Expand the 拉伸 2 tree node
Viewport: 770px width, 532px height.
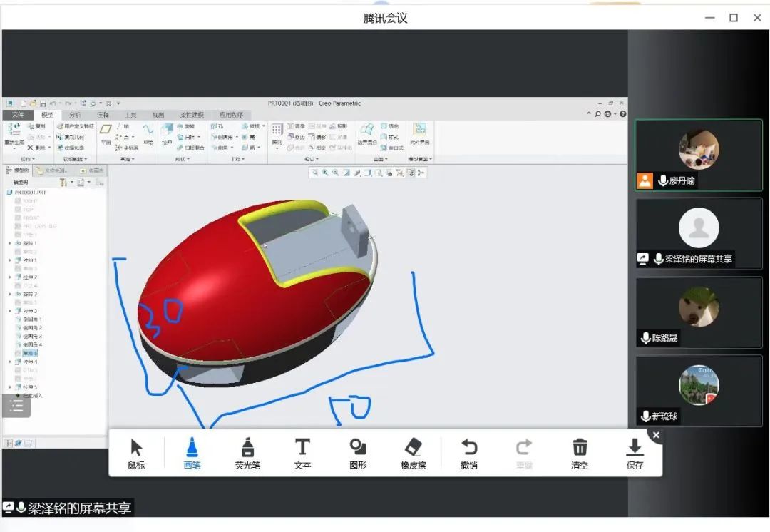pos(10,277)
